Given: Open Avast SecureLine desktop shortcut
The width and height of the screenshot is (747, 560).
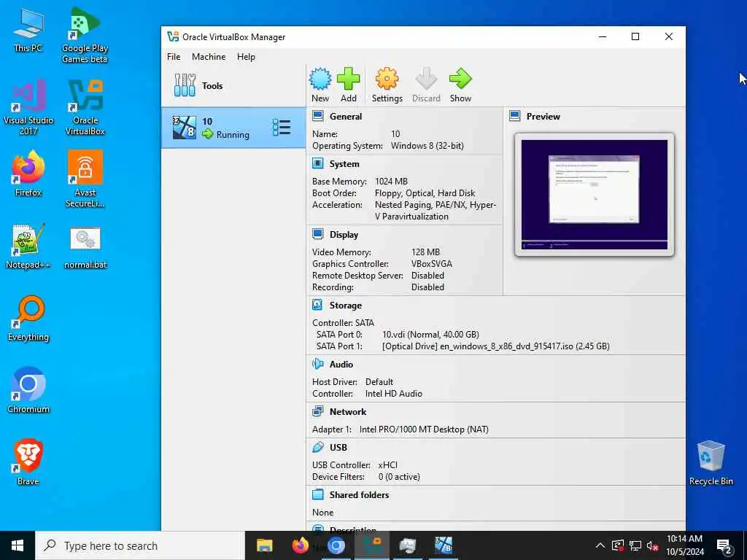Looking at the screenshot, I should pos(85,179).
